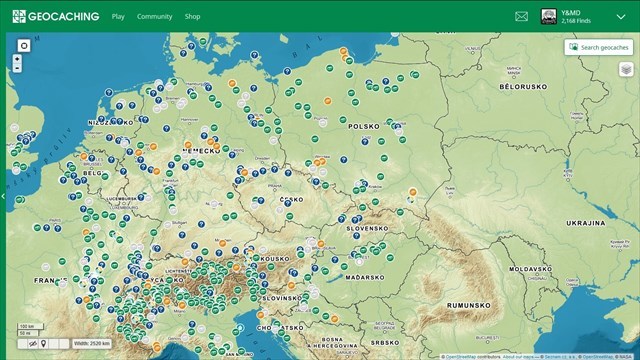
Task: Click the BĚLORUSKO country label
Action: coord(523,87)
